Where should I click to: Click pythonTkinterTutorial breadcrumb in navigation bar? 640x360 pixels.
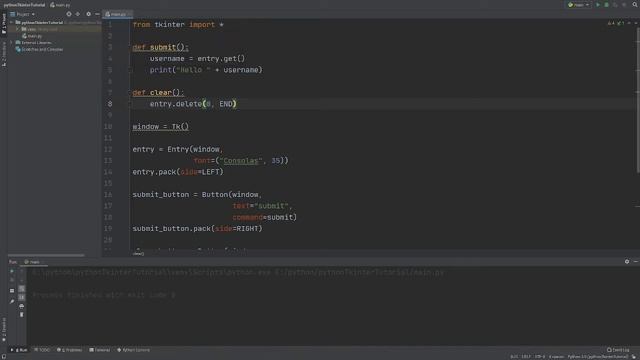pyautogui.click(x=24, y=5)
